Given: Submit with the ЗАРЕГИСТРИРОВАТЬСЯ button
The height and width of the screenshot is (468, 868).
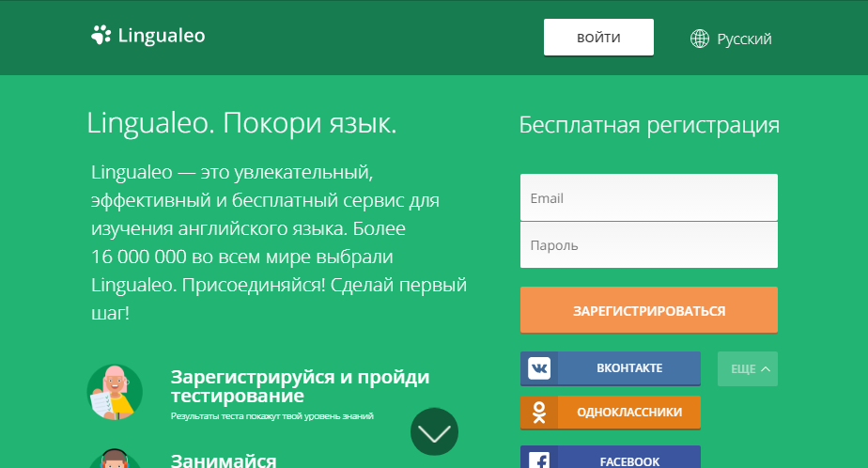Looking at the screenshot, I should click(649, 310).
